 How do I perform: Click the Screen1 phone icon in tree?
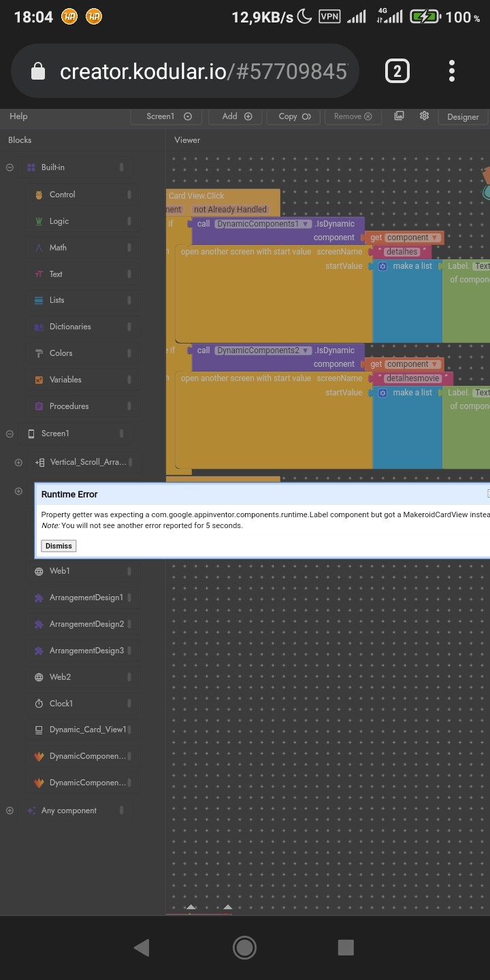click(31, 434)
